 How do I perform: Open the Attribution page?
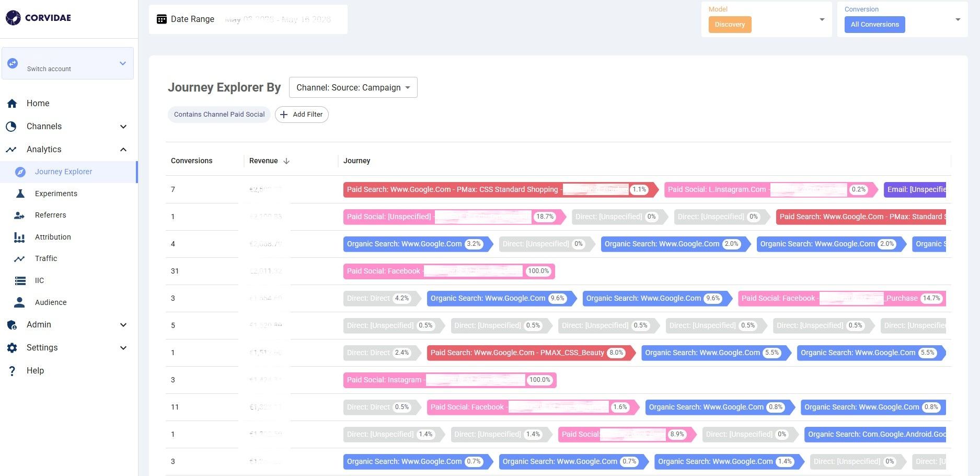coord(68,237)
